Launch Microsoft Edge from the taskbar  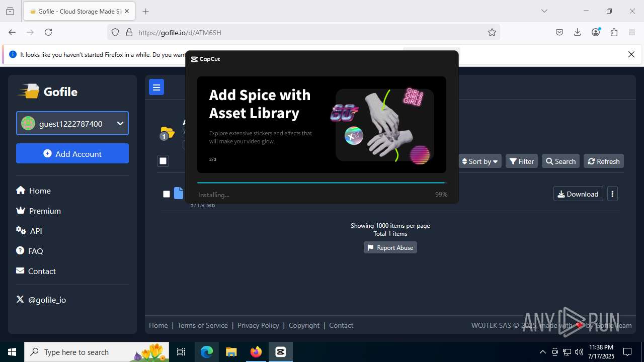click(207, 352)
